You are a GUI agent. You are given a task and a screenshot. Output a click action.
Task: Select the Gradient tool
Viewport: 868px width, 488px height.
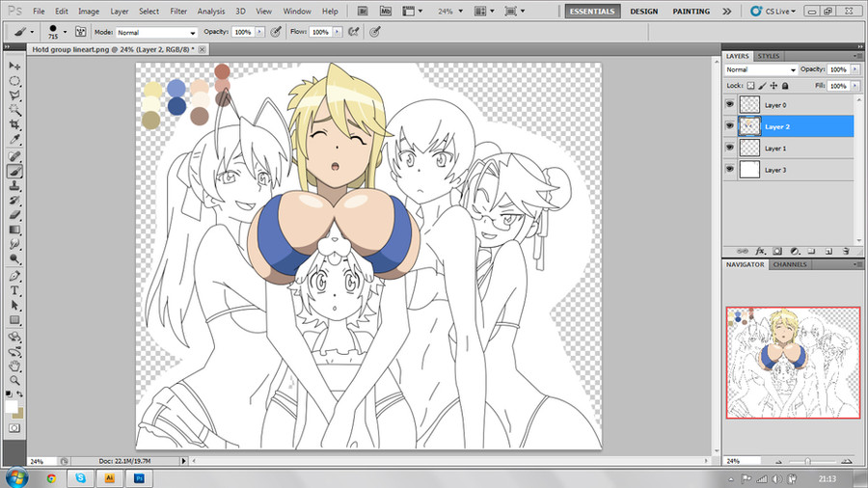coord(14,230)
